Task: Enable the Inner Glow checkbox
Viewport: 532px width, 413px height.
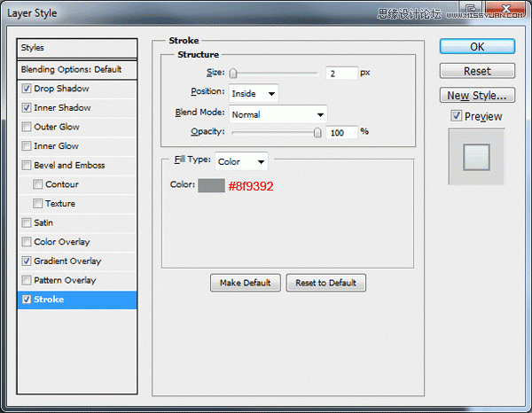Action: pyautogui.click(x=27, y=146)
